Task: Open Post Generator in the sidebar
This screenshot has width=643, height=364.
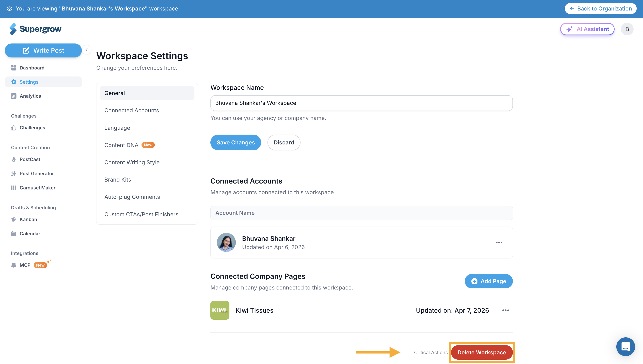Action: pyautogui.click(x=43, y=173)
